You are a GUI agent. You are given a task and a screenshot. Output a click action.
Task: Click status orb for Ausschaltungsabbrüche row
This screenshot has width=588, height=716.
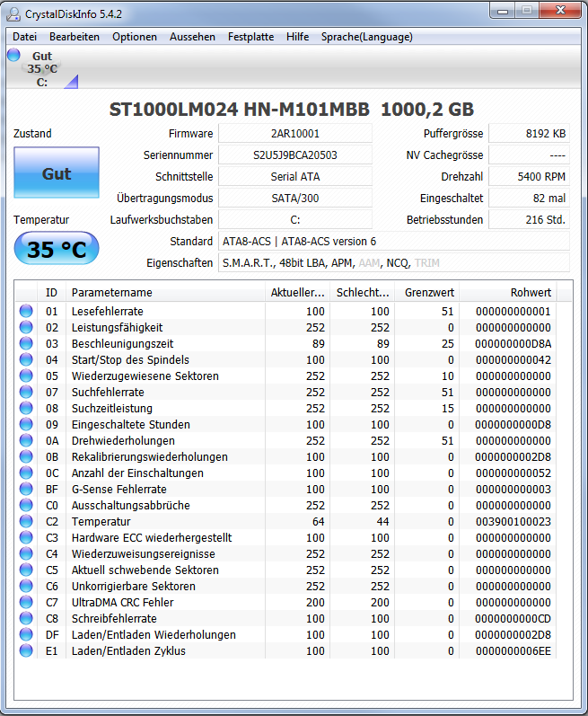[26, 505]
